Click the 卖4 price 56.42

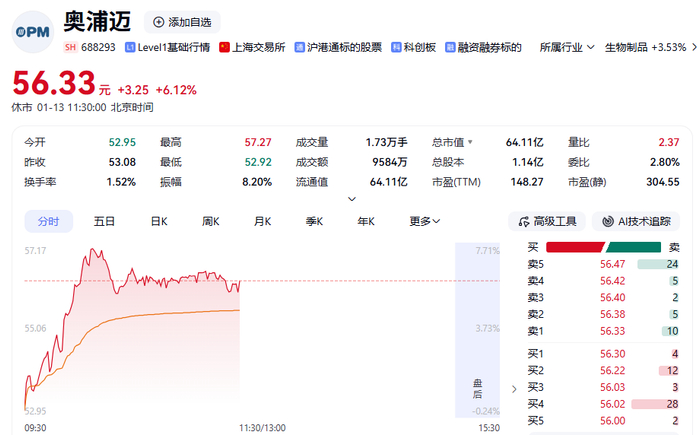click(612, 281)
